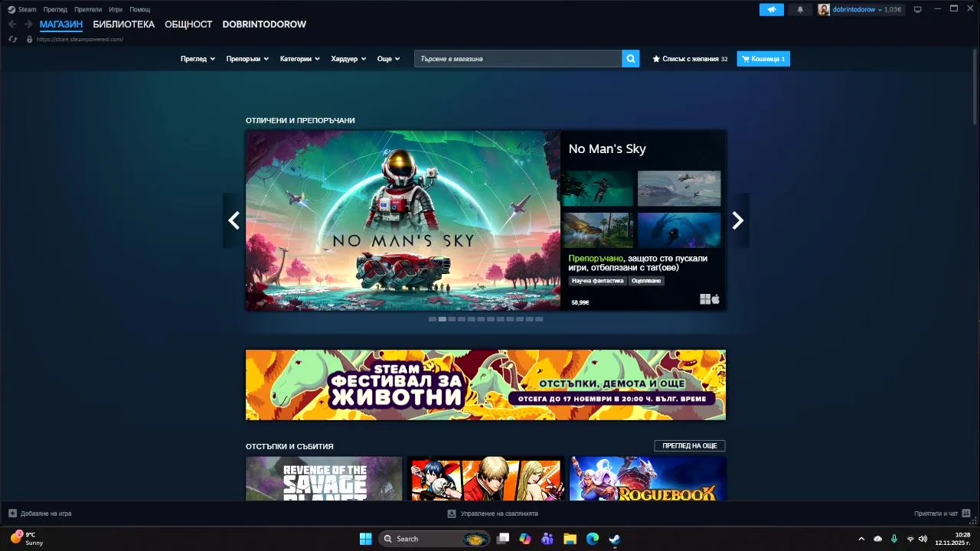Open Copilot from the taskbar
Screen dimensions: 980x551
coord(525,539)
